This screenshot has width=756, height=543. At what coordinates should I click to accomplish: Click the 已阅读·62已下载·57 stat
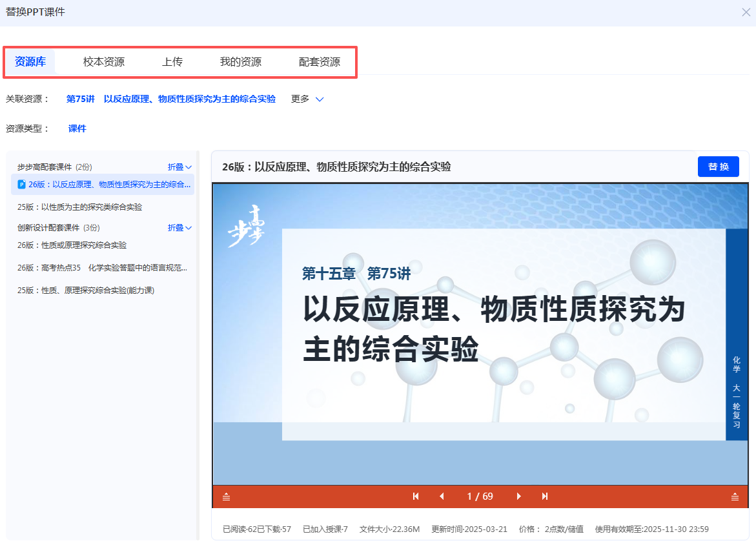pyautogui.click(x=257, y=529)
